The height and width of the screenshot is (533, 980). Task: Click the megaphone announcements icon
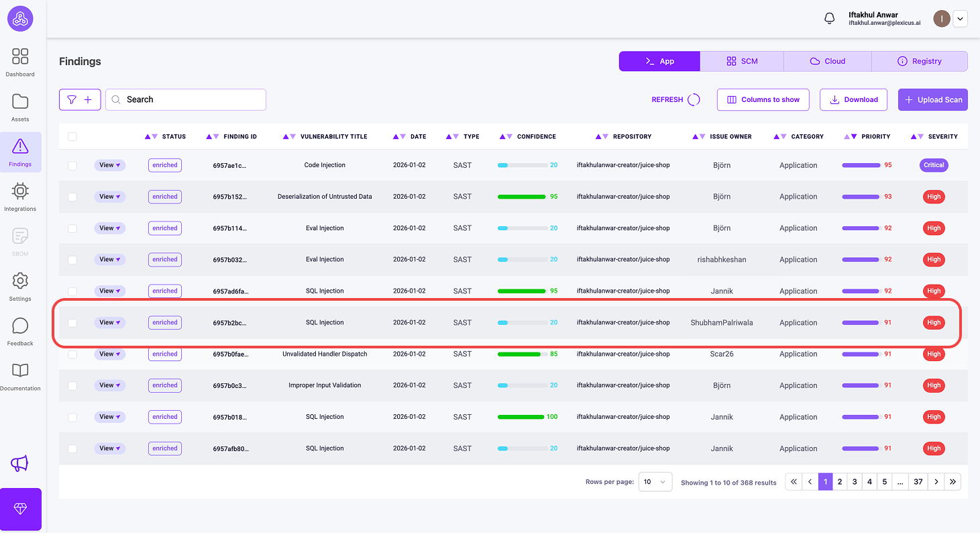point(20,463)
